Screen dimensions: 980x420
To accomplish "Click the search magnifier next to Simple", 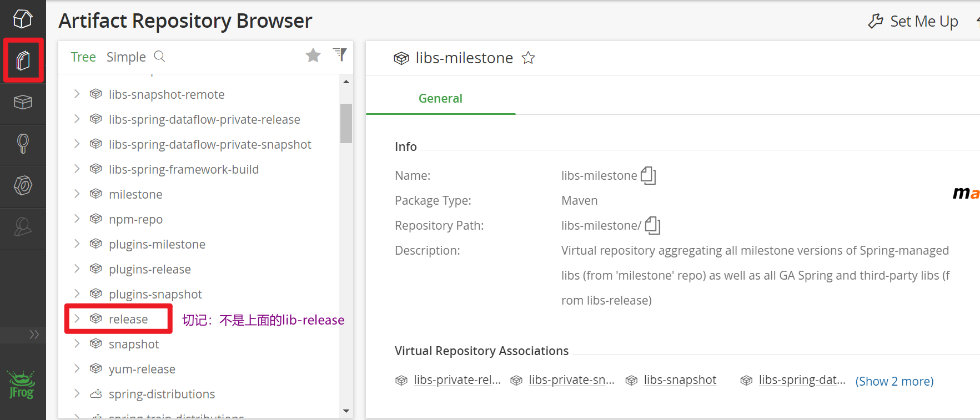I will (x=159, y=56).
